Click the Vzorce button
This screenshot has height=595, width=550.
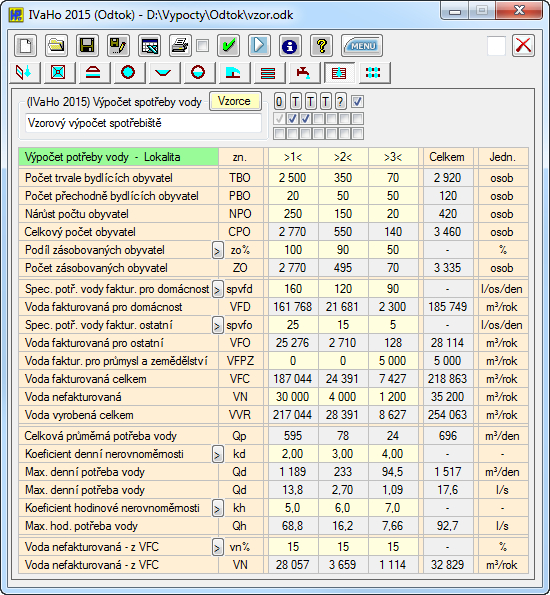[x=235, y=101]
